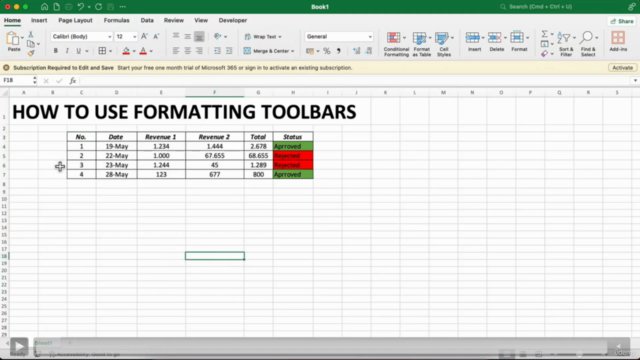
Task: Center text horizontally in cell
Action: tap(187, 51)
